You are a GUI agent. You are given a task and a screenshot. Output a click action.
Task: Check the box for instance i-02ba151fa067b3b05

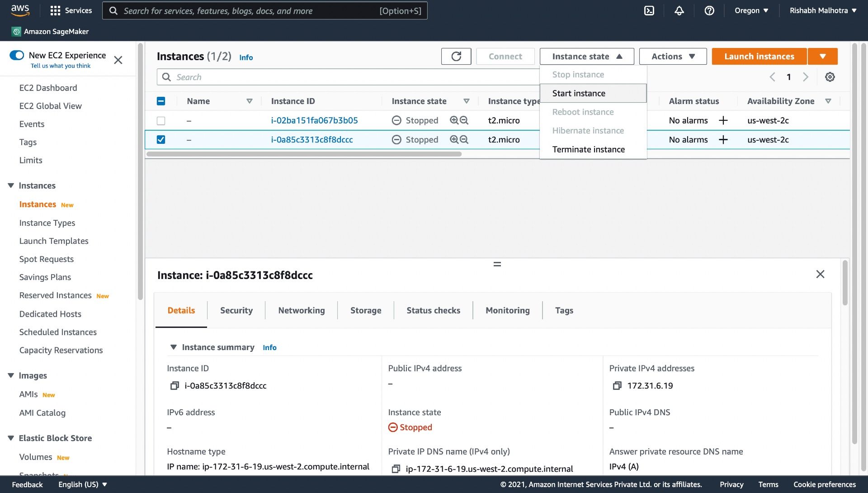coord(161,121)
